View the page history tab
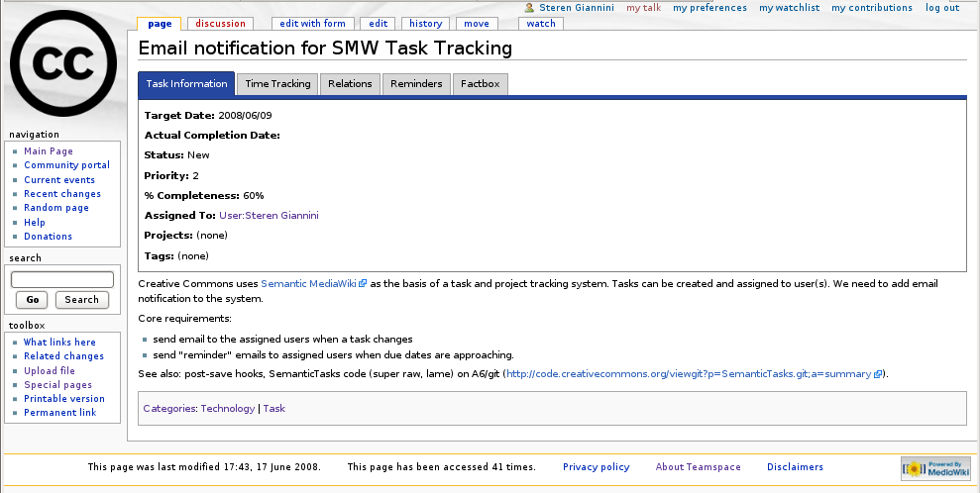The image size is (980, 493). click(x=425, y=24)
